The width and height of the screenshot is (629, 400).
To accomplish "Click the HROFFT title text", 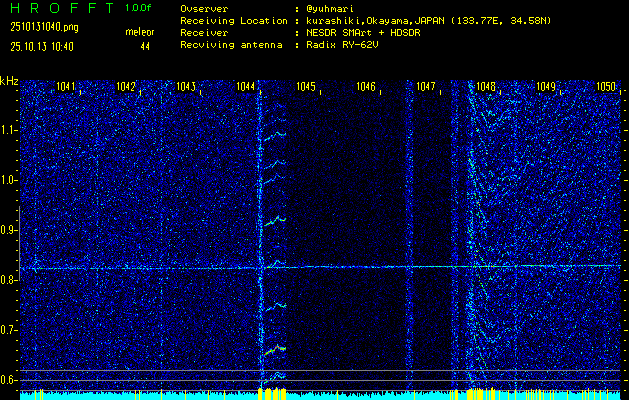I will [x=63, y=8].
